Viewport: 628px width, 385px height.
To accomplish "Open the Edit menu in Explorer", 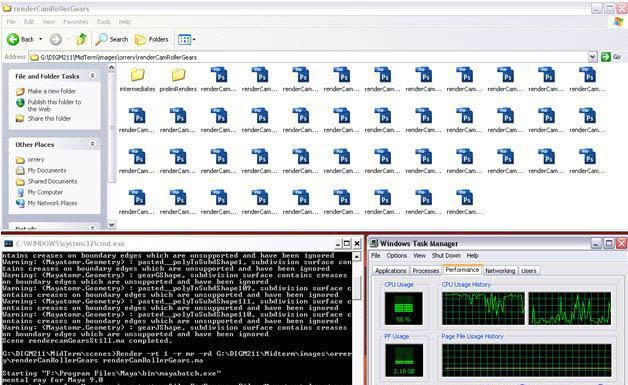I will 29,22.
